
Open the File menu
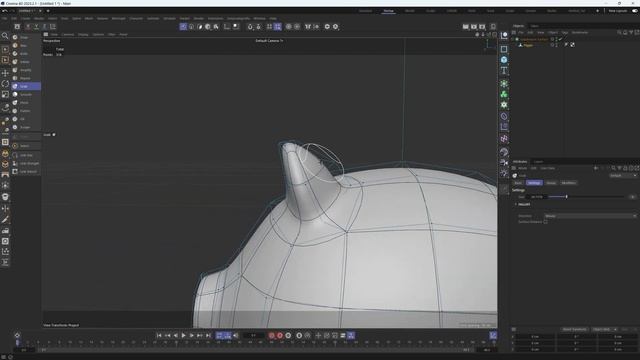coord(4,18)
